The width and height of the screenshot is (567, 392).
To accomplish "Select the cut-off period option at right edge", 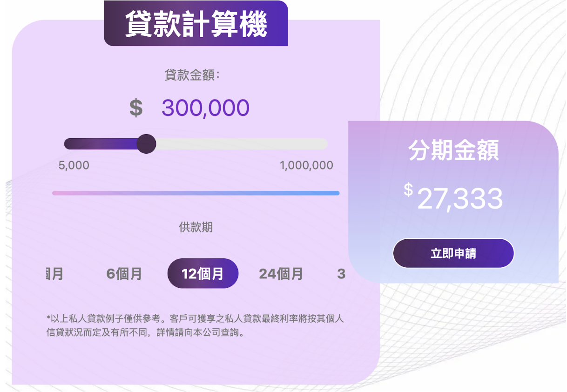I will (341, 274).
